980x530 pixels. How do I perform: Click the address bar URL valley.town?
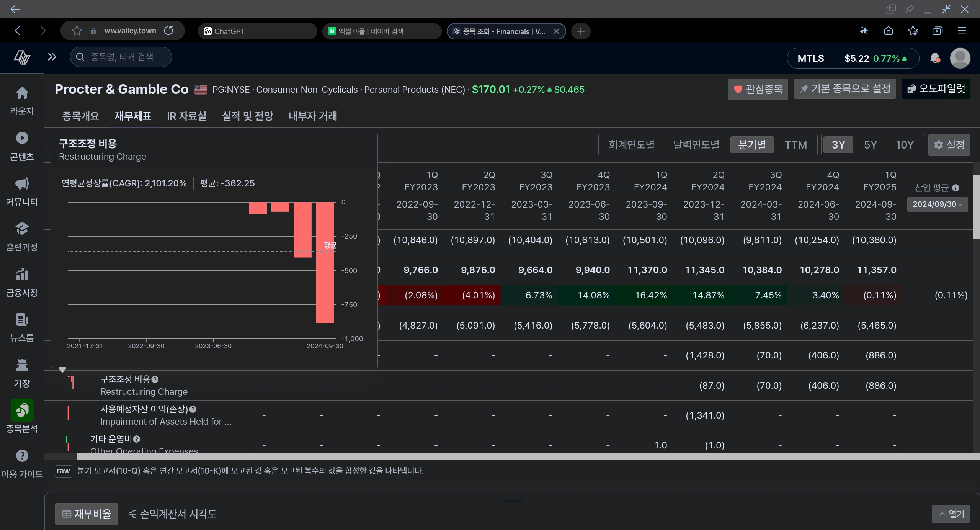[129, 31]
